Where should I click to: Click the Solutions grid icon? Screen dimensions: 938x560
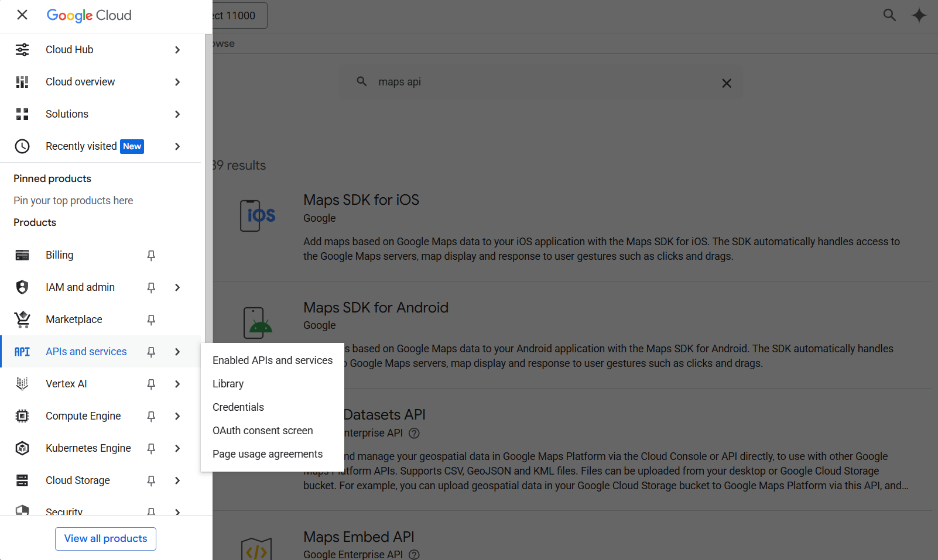(x=22, y=114)
